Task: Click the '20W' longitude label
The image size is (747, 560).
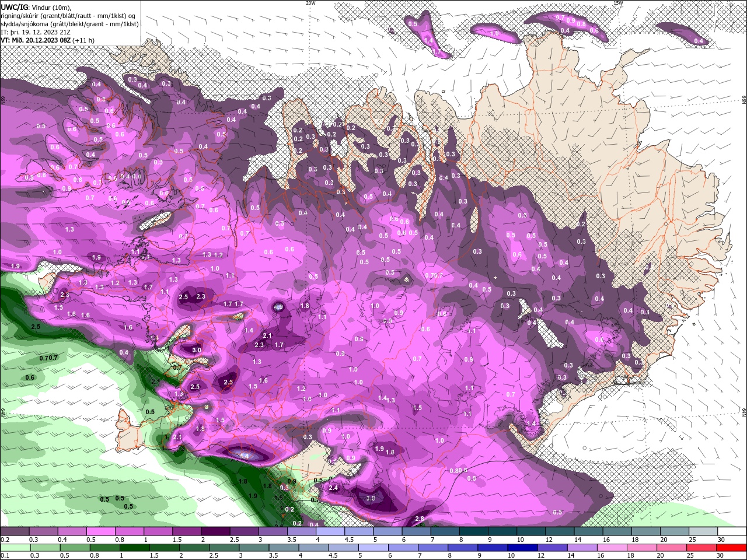Action: point(310,3)
